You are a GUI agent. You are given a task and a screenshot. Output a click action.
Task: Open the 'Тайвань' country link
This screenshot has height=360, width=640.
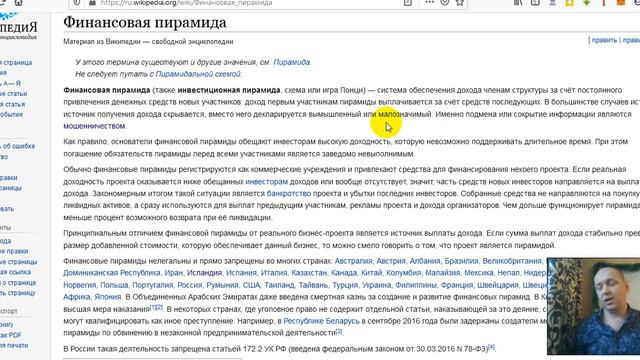[313, 285]
